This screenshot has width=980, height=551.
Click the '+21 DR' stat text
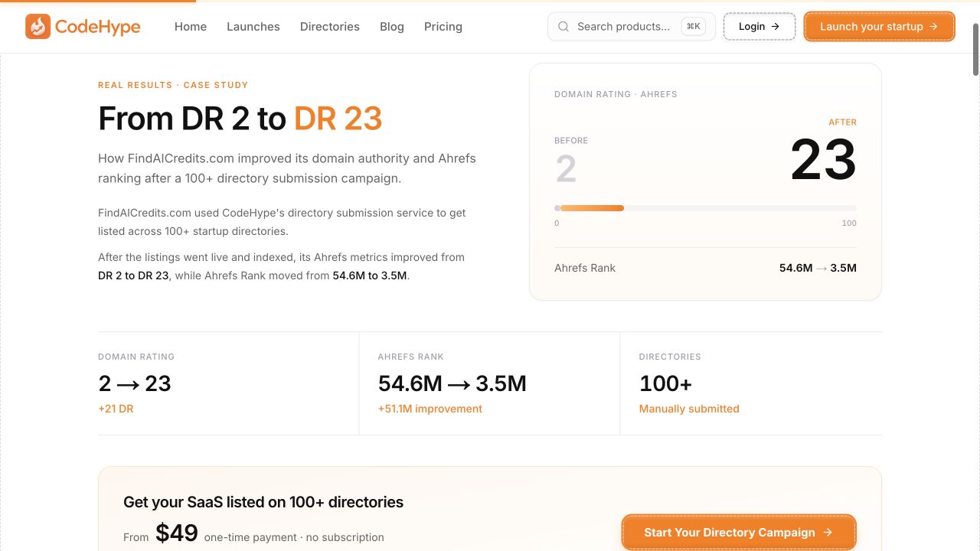116,409
